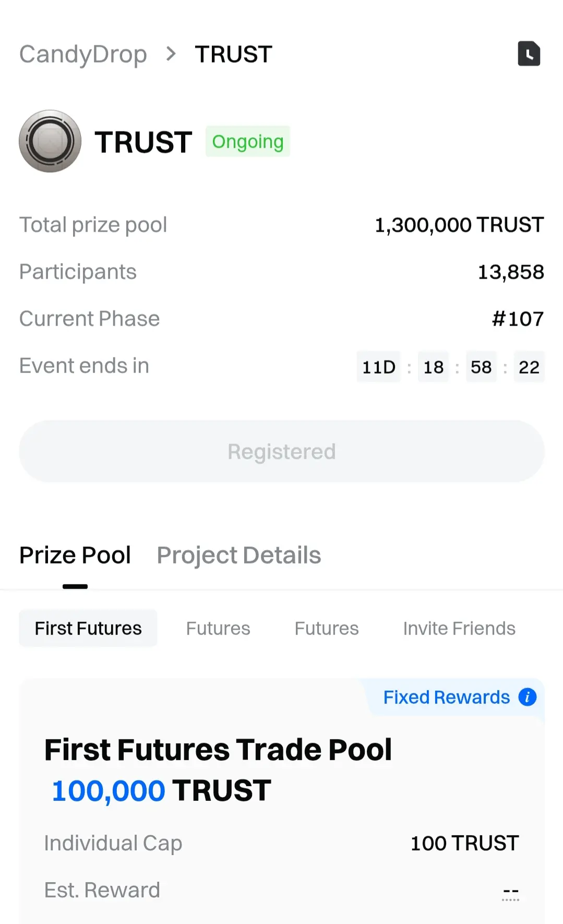Screen dimensions: 563x924
Task: Switch to the Prize Pool tab
Action: pyautogui.click(x=75, y=555)
